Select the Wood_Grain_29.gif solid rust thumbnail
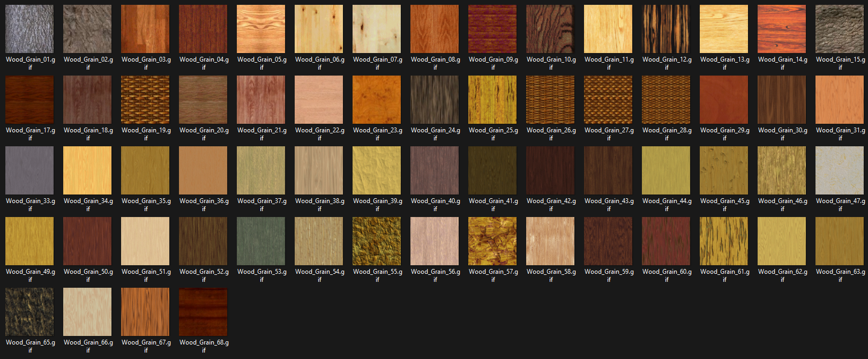This screenshot has width=868, height=359. 724,100
